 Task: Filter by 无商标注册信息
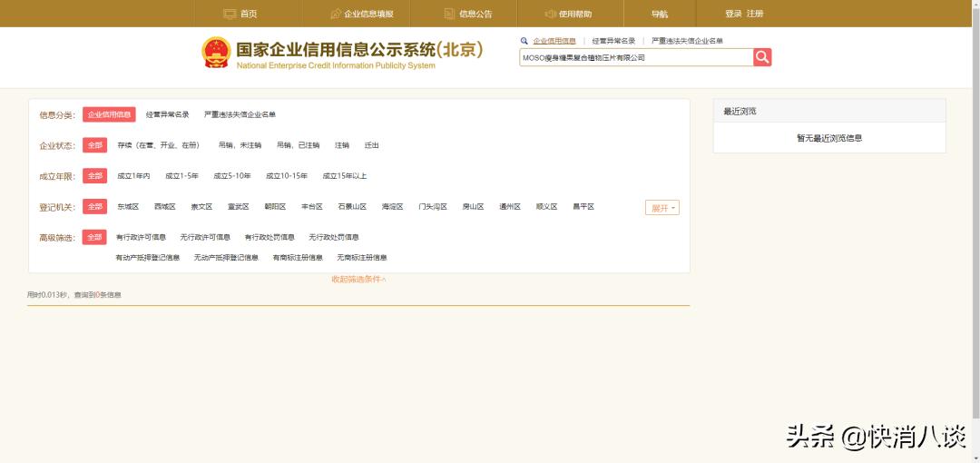click(362, 257)
